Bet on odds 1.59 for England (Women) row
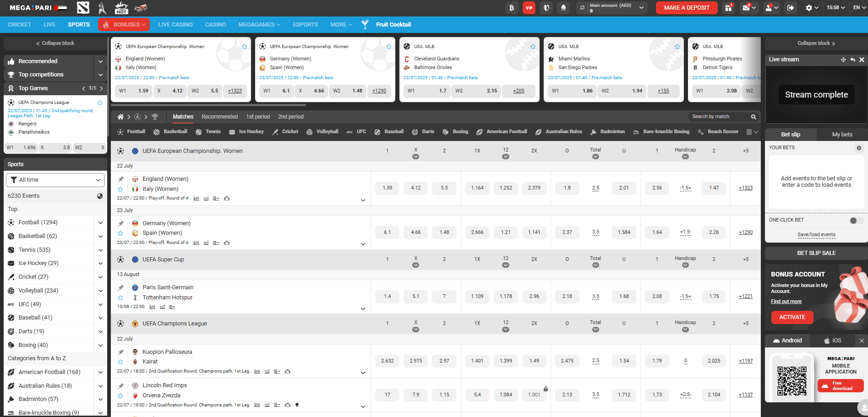The image size is (868, 417). [x=388, y=188]
